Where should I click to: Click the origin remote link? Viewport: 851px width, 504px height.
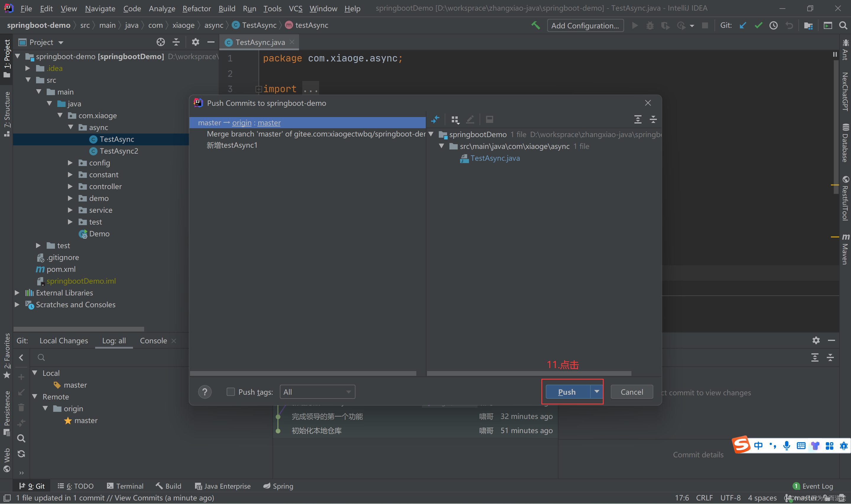point(241,123)
